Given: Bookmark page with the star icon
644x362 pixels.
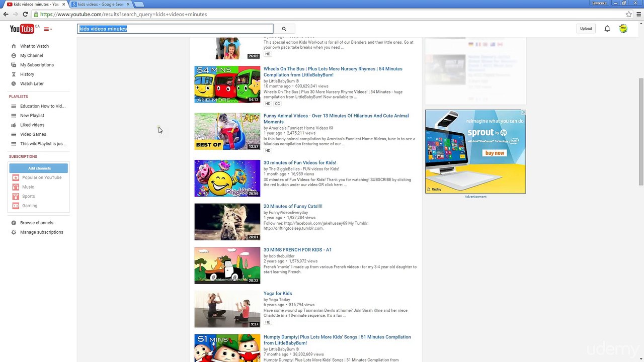Looking at the screenshot, I should point(628,14).
